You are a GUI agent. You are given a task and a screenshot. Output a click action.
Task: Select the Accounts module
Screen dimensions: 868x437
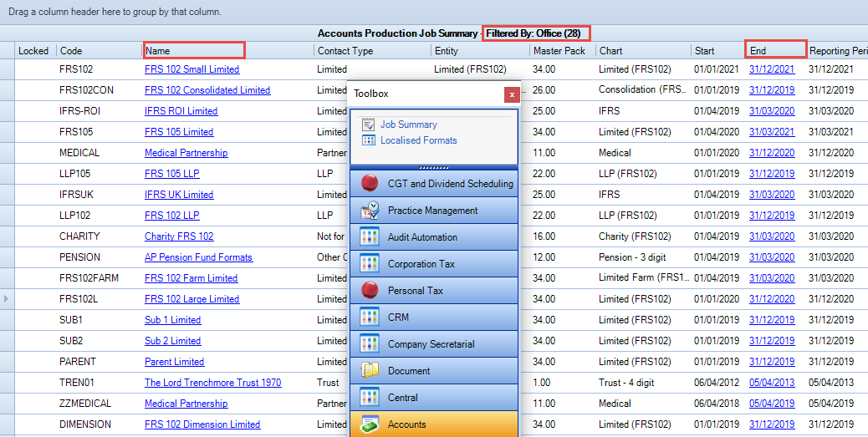(434, 424)
